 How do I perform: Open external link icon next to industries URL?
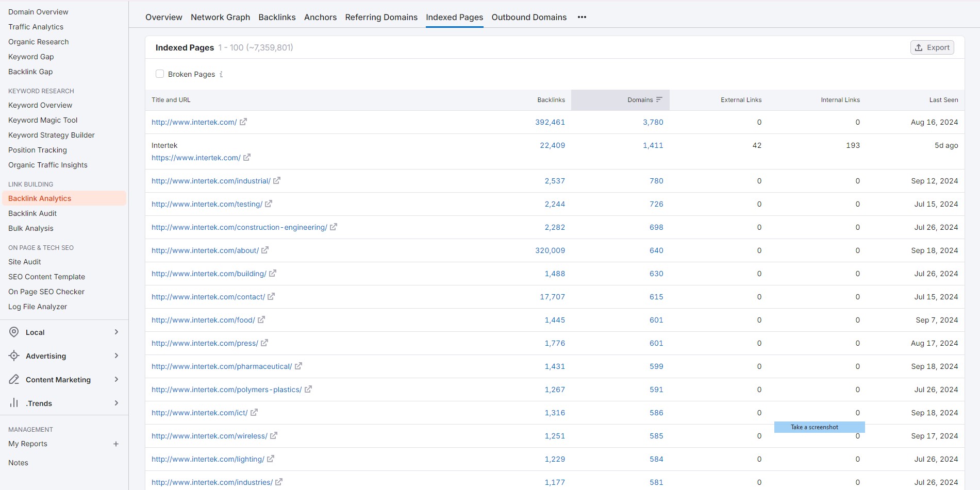click(279, 482)
